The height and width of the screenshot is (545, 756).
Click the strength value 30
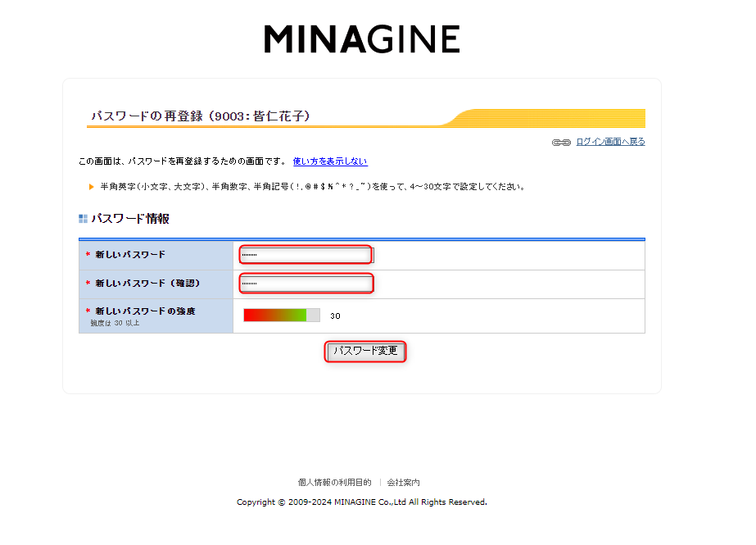click(335, 316)
